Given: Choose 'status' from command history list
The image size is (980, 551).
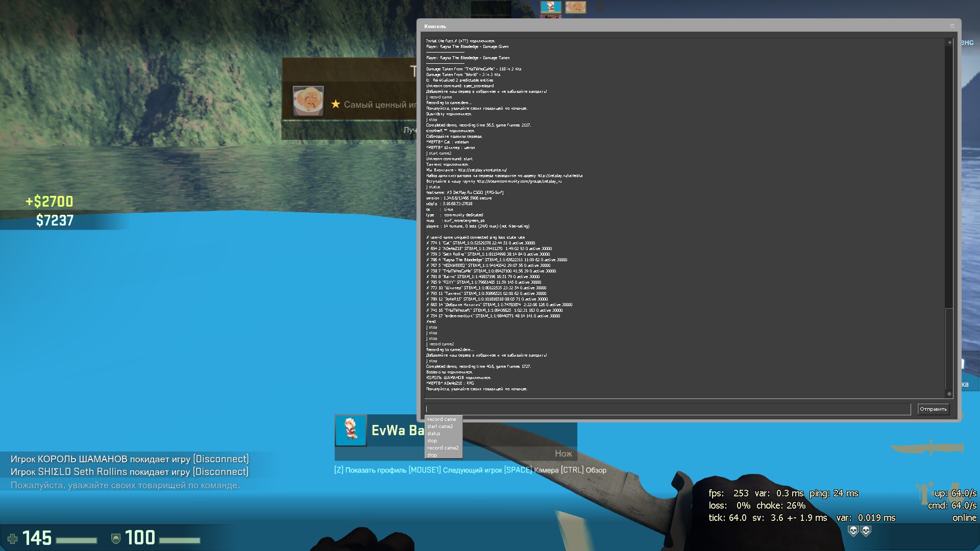Looking at the screenshot, I should [434, 434].
